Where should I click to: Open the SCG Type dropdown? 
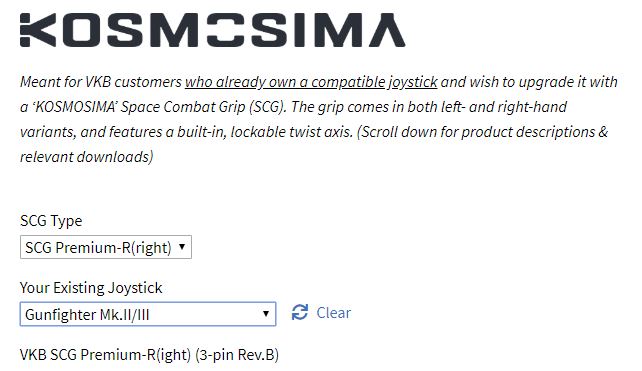point(106,247)
